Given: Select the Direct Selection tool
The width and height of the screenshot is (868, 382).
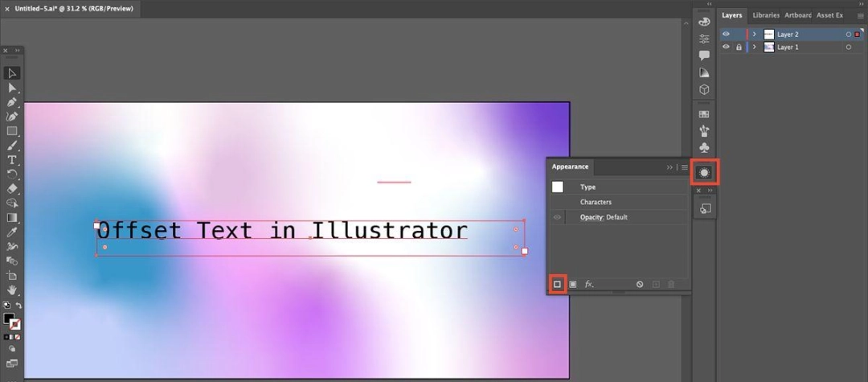Looking at the screenshot, I should point(11,88).
